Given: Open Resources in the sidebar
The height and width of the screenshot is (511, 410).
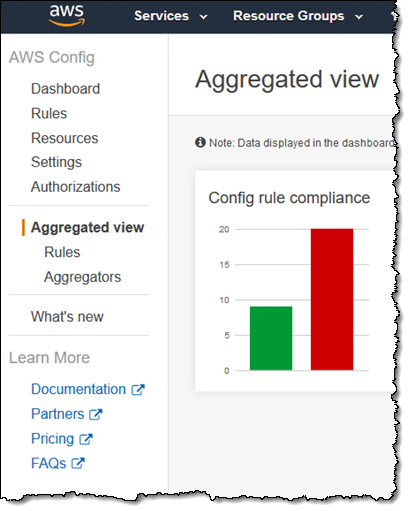Looking at the screenshot, I should (65, 138).
